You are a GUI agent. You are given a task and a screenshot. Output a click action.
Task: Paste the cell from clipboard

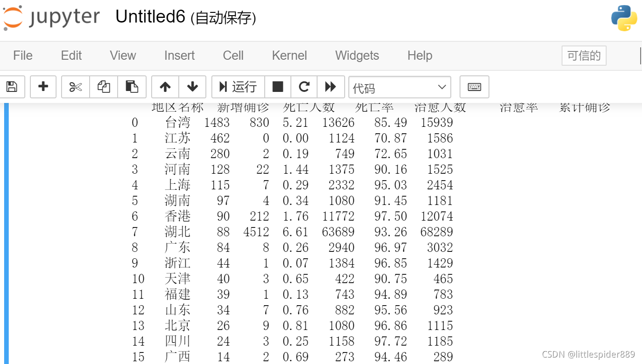point(132,87)
